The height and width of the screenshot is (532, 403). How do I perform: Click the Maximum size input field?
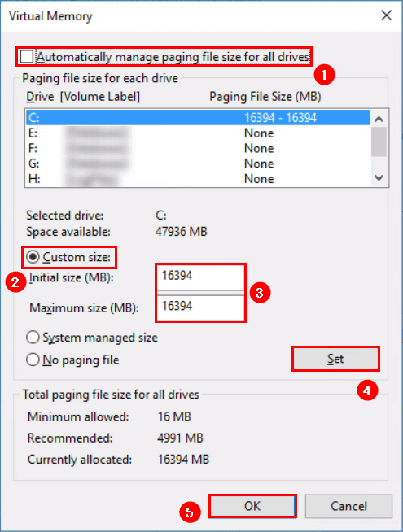click(200, 307)
